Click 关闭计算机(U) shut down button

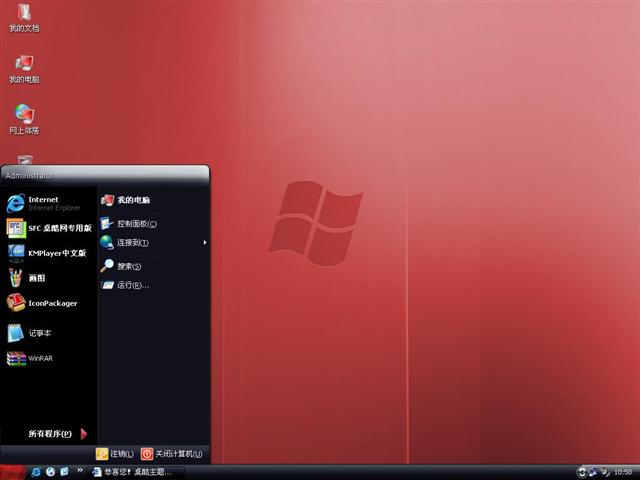tap(172, 454)
